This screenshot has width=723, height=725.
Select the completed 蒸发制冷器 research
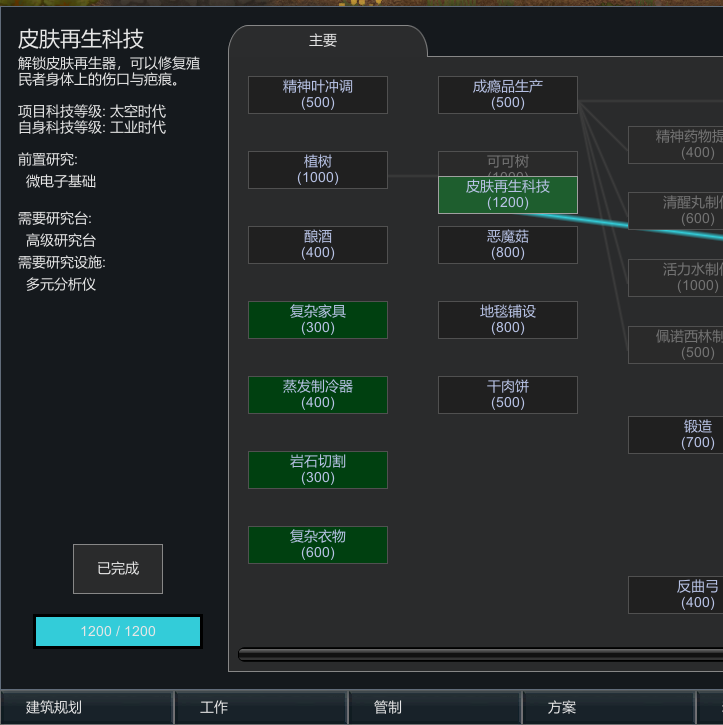pos(318,395)
